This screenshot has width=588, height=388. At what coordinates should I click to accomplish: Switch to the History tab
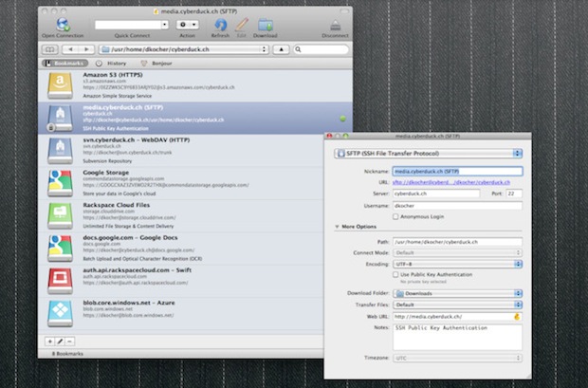[x=111, y=64]
